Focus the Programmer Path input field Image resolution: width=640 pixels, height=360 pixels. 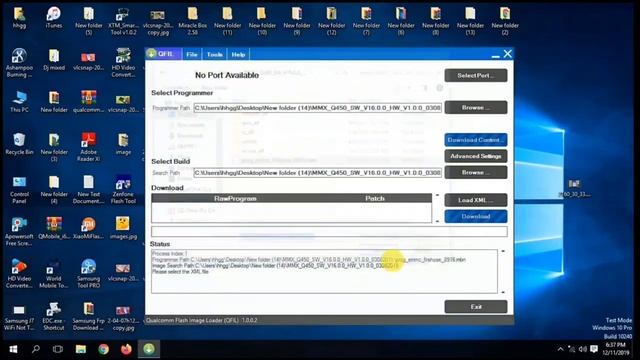click(x=318, y=108)
